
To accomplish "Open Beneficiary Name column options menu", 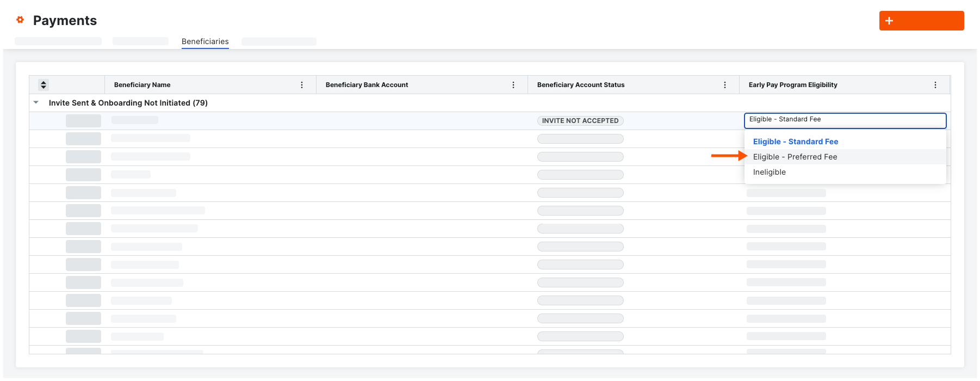I will pos(302,85).
